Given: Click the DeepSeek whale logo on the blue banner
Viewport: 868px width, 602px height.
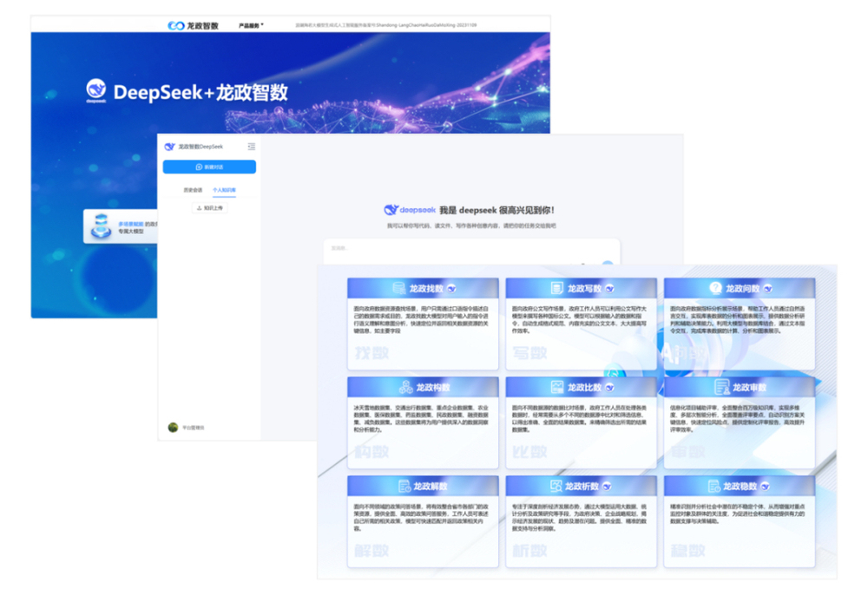Looking at the screenshot, I should pyautogui.click(x=96, y=91).
